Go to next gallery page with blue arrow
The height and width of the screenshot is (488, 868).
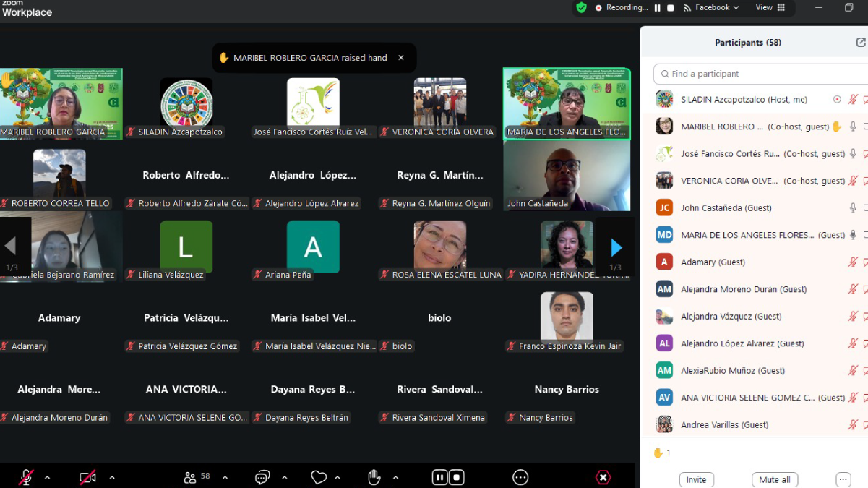pyautogui.click(x=616, y=247)
